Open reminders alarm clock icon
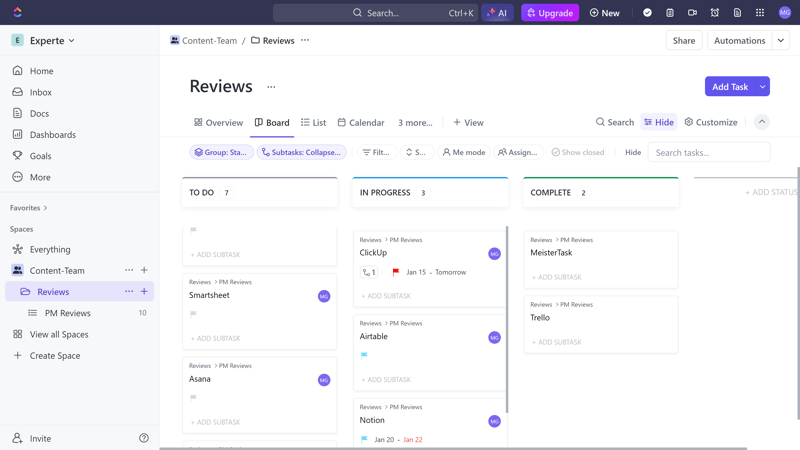Image resolution: width=800 pixels, height=450 pixels. coord(714,13)
